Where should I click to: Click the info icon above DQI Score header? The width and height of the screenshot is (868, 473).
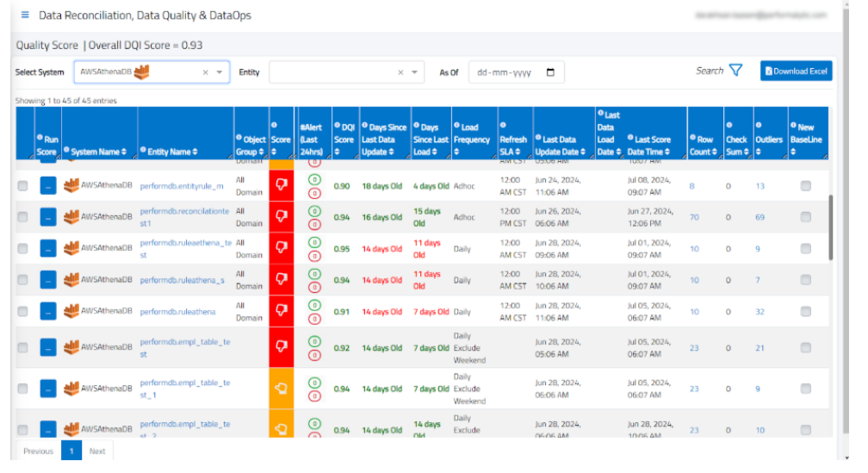[337, 127]
